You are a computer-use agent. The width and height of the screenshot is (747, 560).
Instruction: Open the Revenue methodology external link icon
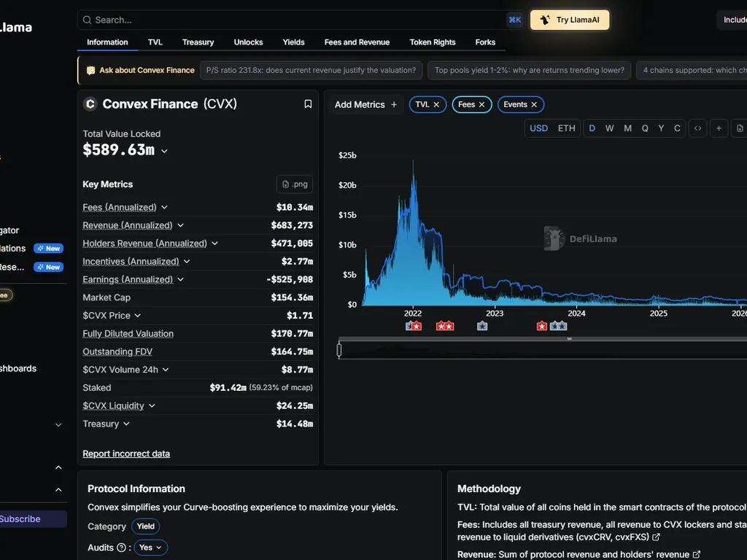(x=696, y=554)
